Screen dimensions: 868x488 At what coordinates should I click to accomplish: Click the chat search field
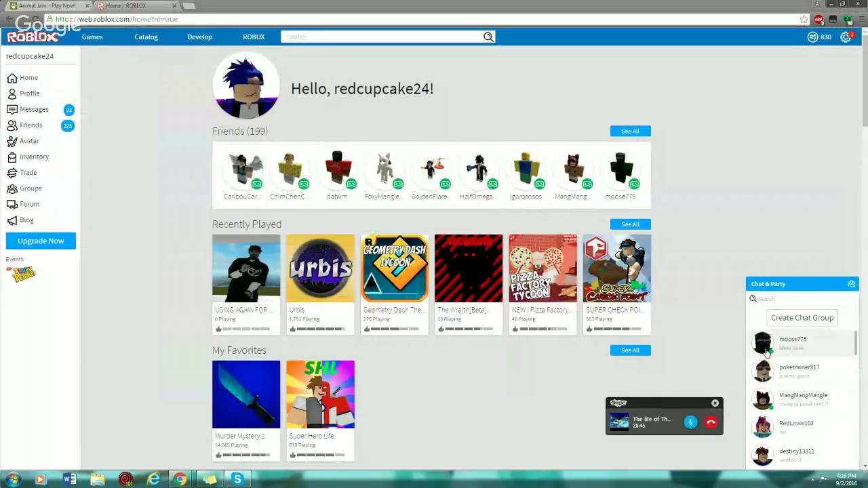[x=802, y=298]
